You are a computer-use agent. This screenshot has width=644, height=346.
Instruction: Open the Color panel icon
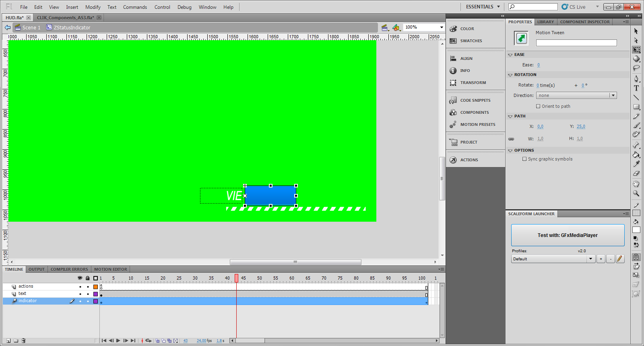[453, 29]
